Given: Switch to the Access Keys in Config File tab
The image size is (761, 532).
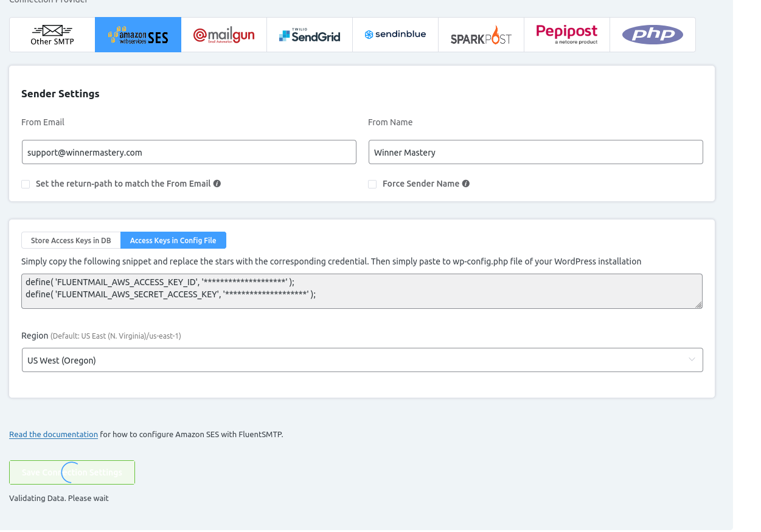Looking at the screenshot, I should pyautogui.click(x=173, y=240).
